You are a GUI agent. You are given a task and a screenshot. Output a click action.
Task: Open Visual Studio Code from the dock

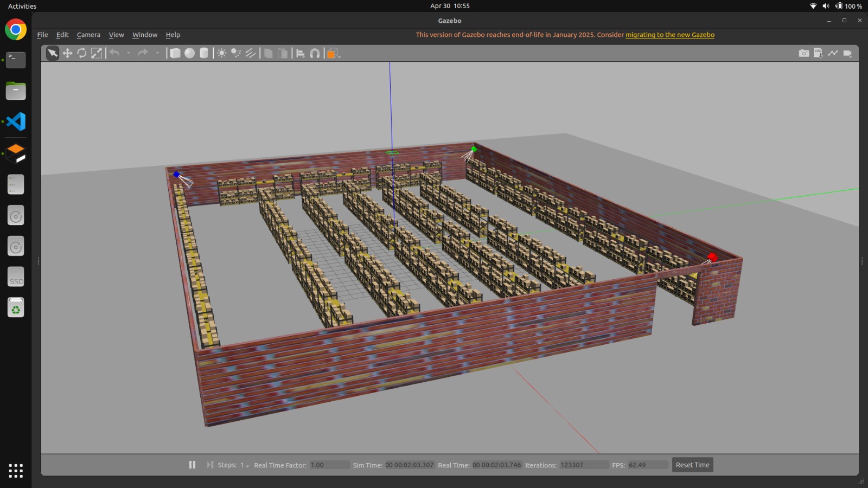pyautogui.click(x=16, y=121)
